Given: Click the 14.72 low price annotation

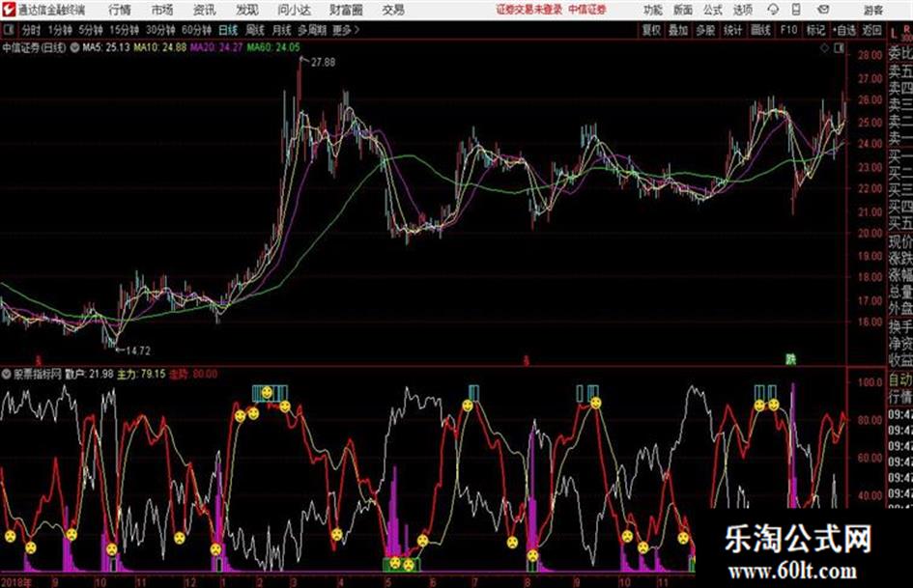Looking at the screenshot, I should pos(138,350).
